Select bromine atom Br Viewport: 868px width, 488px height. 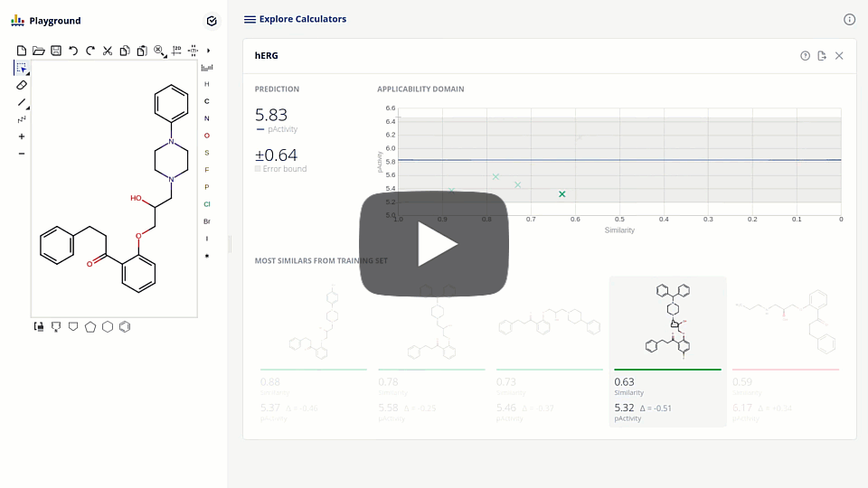coord(207,221)
